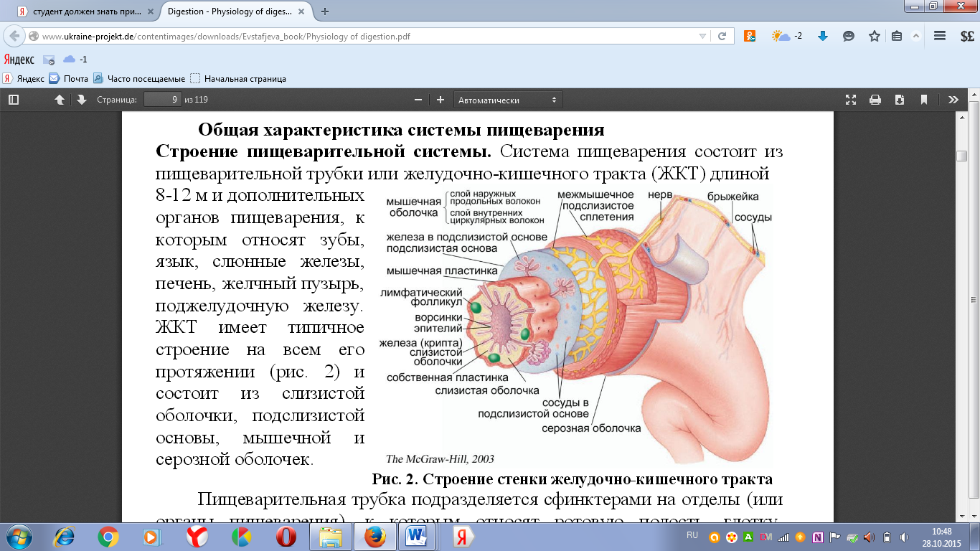Open the Firefox hamburger menu
Screen dimensions: 980x551
pyautogui.click(x=939, y=36)
